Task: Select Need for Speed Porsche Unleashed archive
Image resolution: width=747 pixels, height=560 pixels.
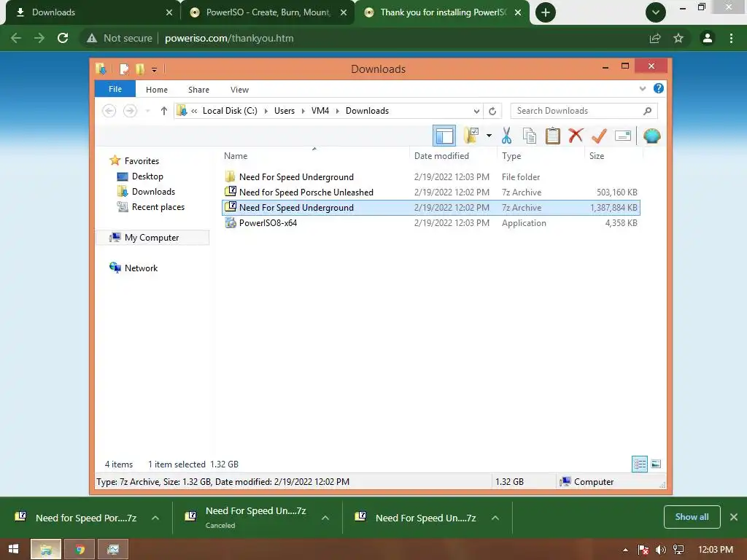Action: point(431,192)
